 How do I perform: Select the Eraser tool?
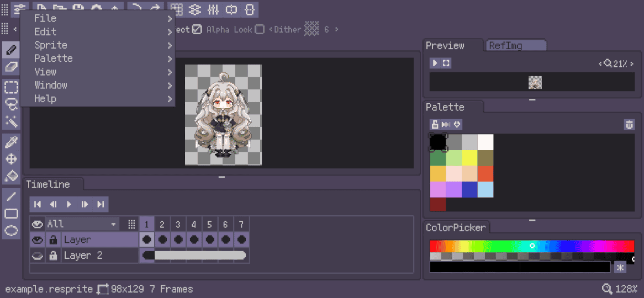(11, 67)
